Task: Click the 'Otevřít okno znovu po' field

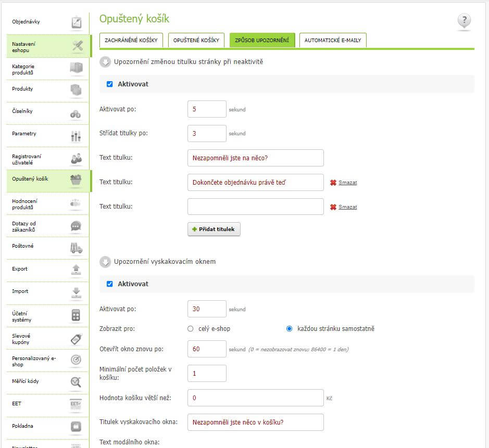Action: pyautogui.click(x=207, y=349)
